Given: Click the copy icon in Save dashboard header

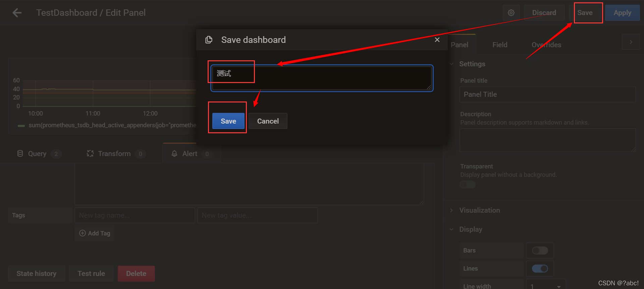Looking at the screenshot, I should click(209, 40).
